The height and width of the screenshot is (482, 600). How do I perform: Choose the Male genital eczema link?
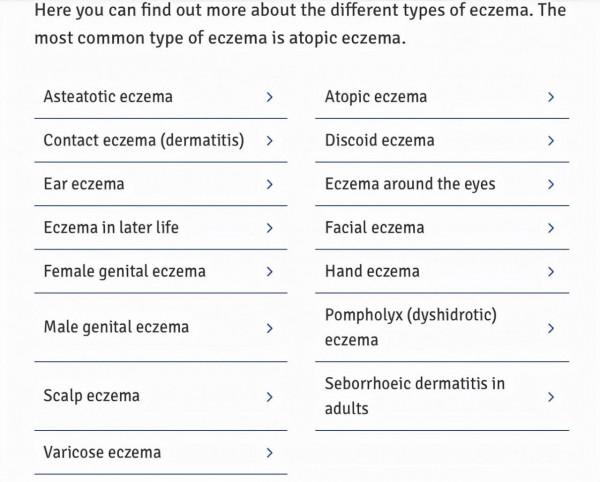click(116, 328)
